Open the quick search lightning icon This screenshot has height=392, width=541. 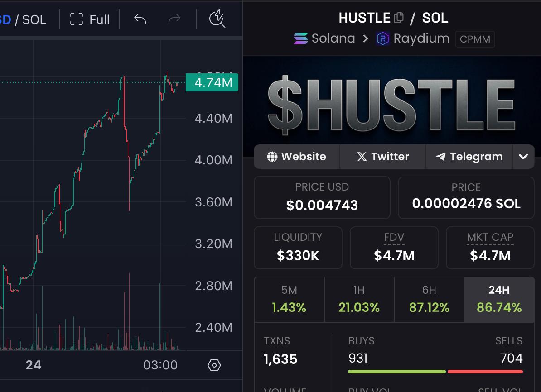[217, 19]
